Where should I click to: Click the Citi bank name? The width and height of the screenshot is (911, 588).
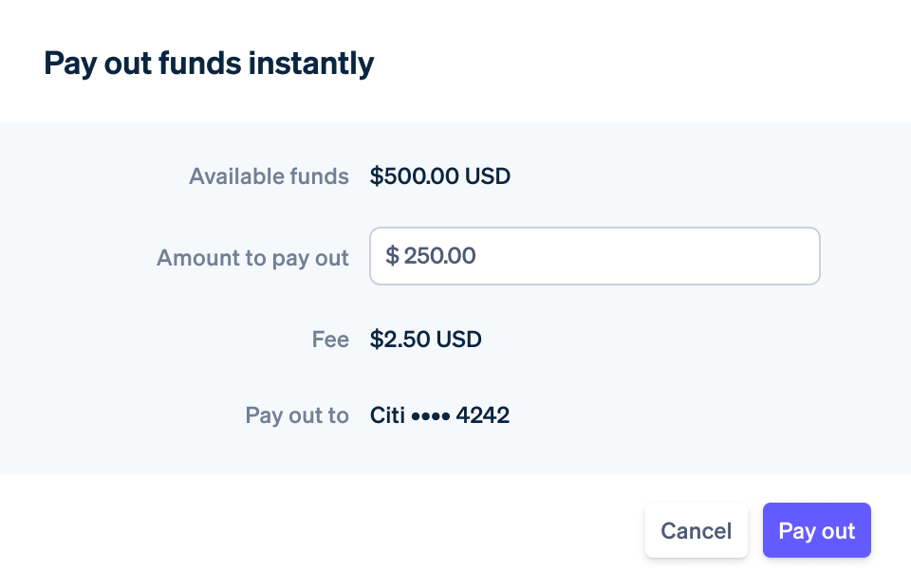click(x=387, y=415)
